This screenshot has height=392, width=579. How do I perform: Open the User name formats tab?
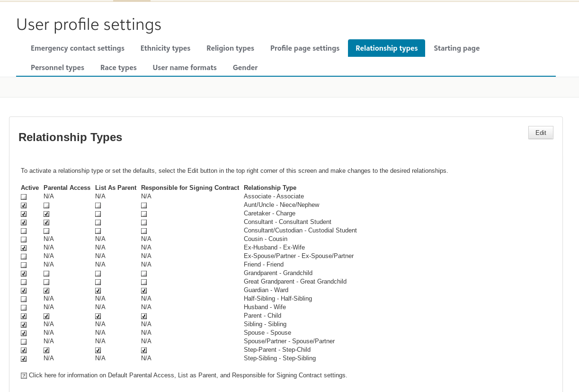click(x=185, y=68)
